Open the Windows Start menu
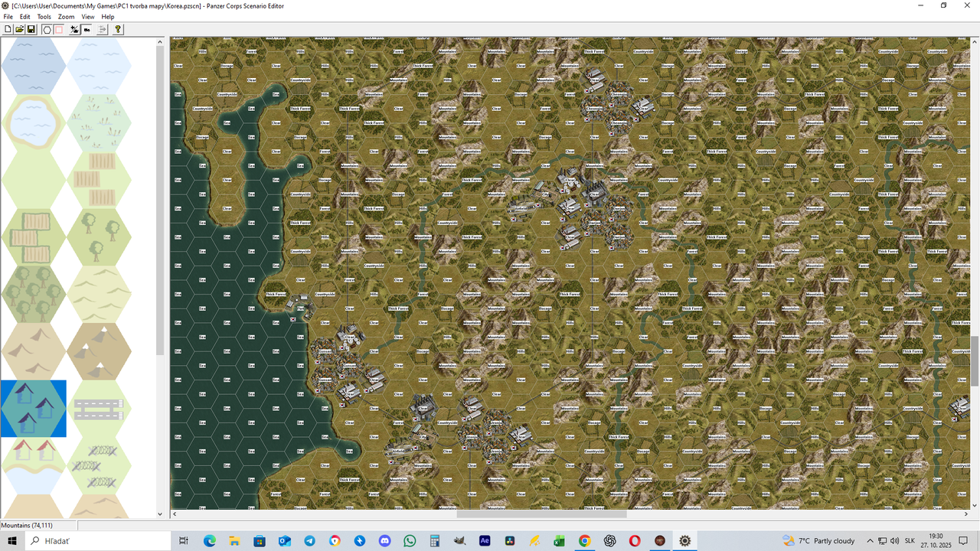The height and width of the screenshot is (551, 980). pos(12,540)
